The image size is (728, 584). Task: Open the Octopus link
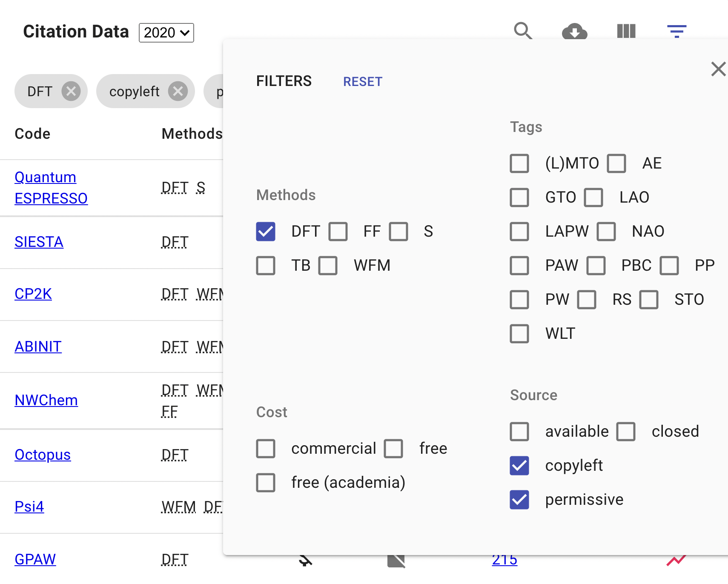point(43,455)
